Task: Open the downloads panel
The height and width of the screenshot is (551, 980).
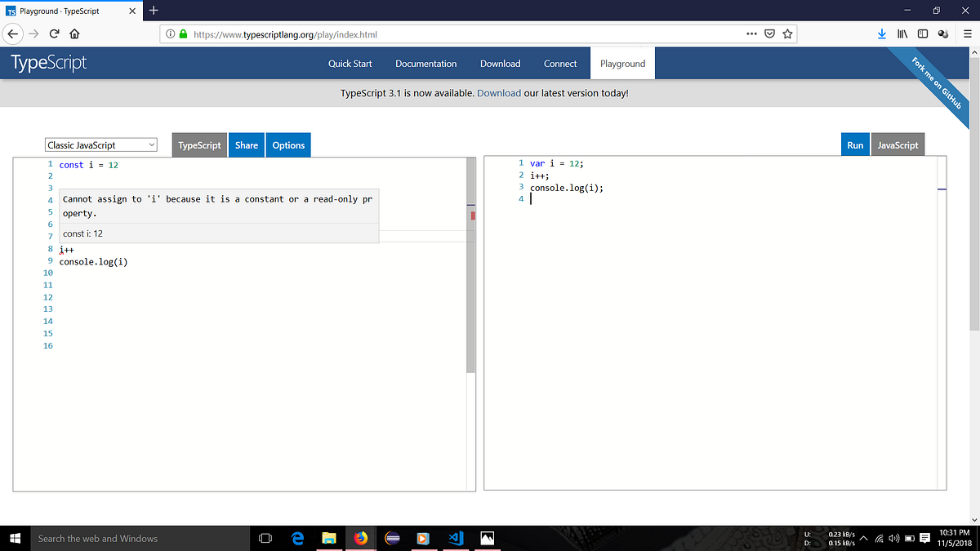Action: coord(882,33)
